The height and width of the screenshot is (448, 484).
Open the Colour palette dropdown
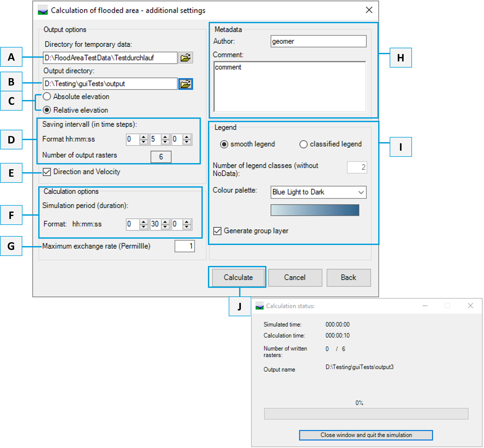(x=361, y=192)
